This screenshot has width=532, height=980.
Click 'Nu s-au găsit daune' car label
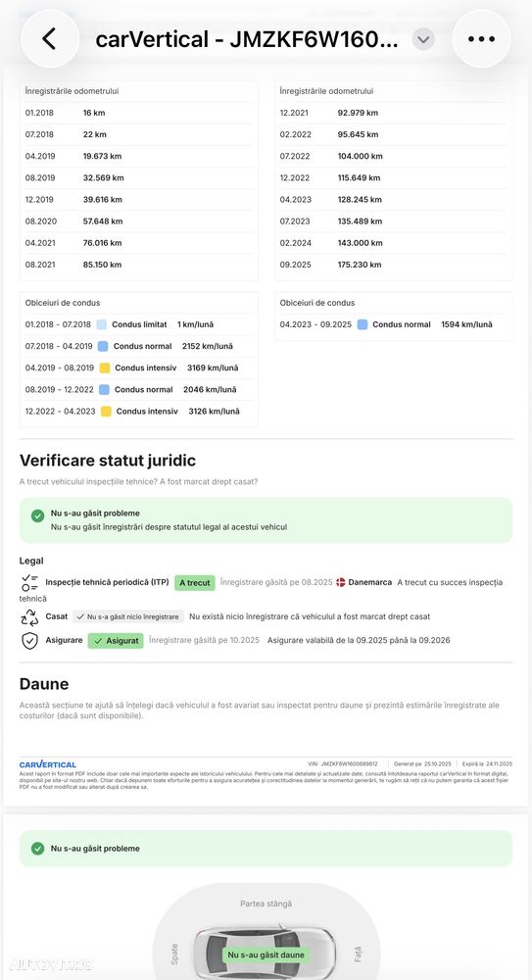266,955
